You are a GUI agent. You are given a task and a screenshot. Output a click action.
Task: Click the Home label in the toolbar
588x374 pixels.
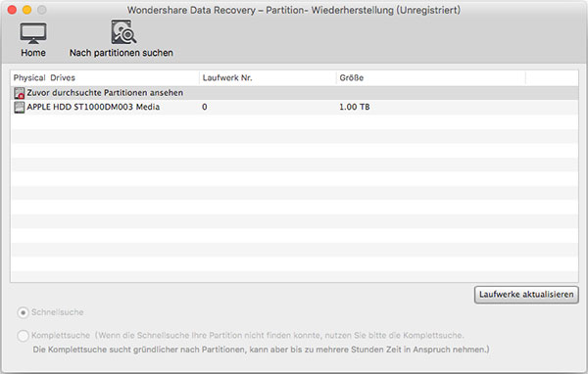coord(33,53)
